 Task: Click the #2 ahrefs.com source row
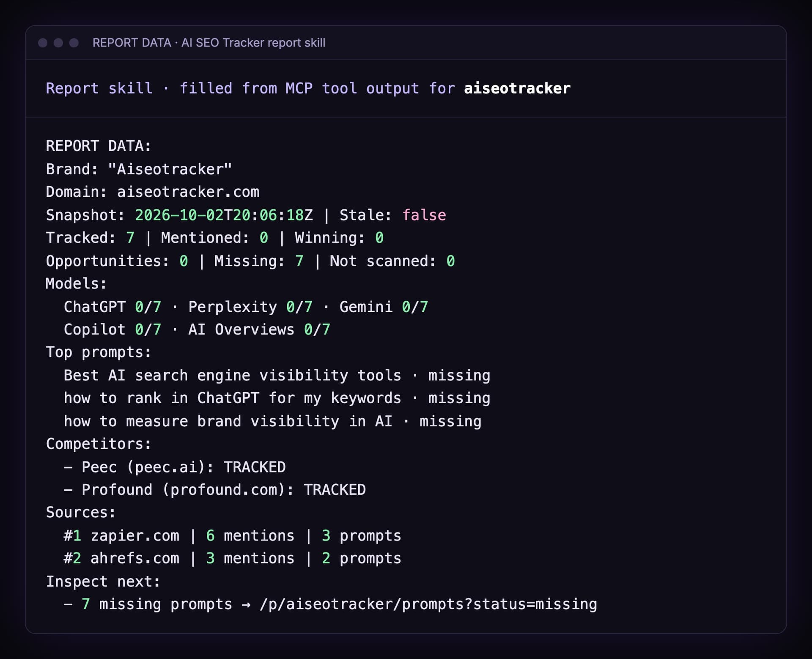[x=233, y=558]
